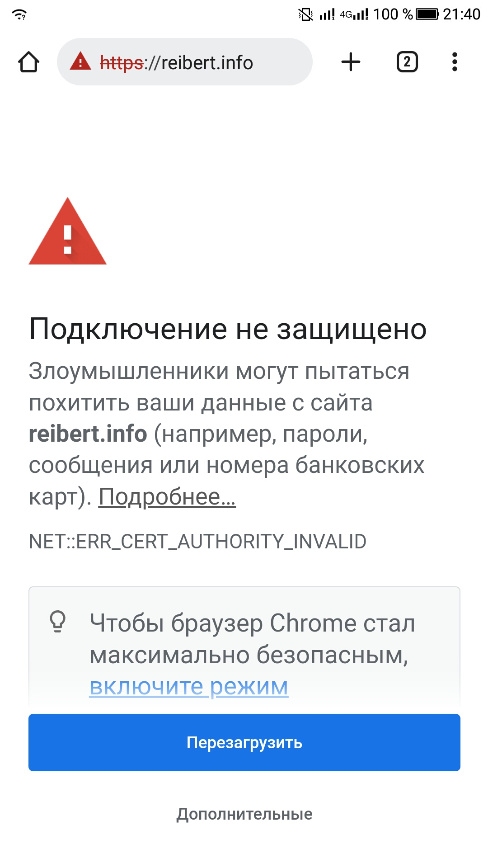This screenshot has width=488, height=868.
Task: Tap the Подключение не защищено heading
Action: point(228,329)
